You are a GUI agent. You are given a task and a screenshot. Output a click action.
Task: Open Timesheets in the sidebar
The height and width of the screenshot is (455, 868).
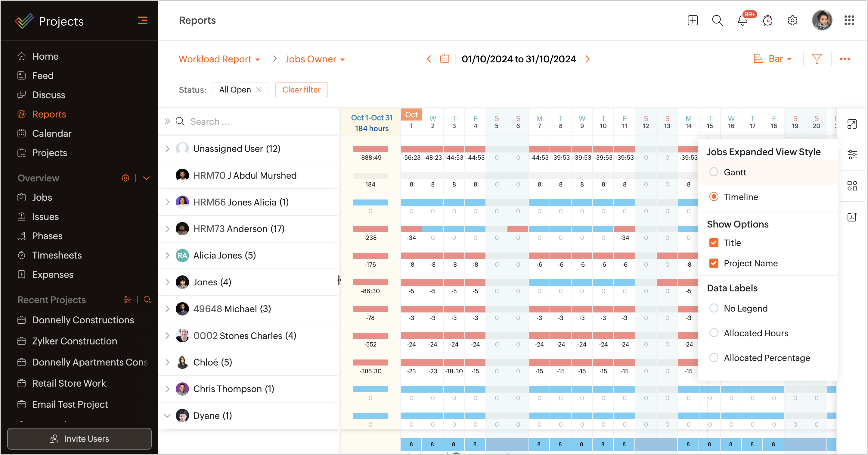(x=57, y=255)
